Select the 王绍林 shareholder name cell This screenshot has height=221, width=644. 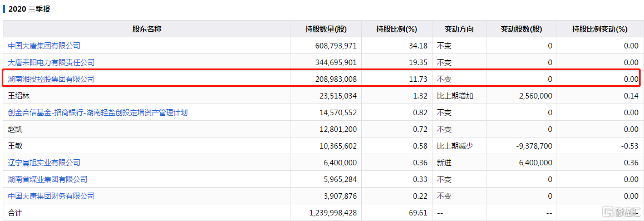(x=146, y=96)
